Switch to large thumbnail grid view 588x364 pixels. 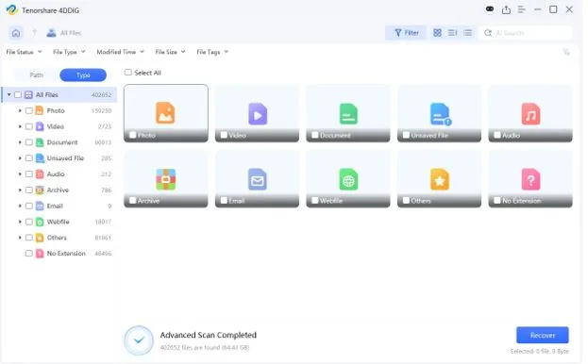coord(437,33)
